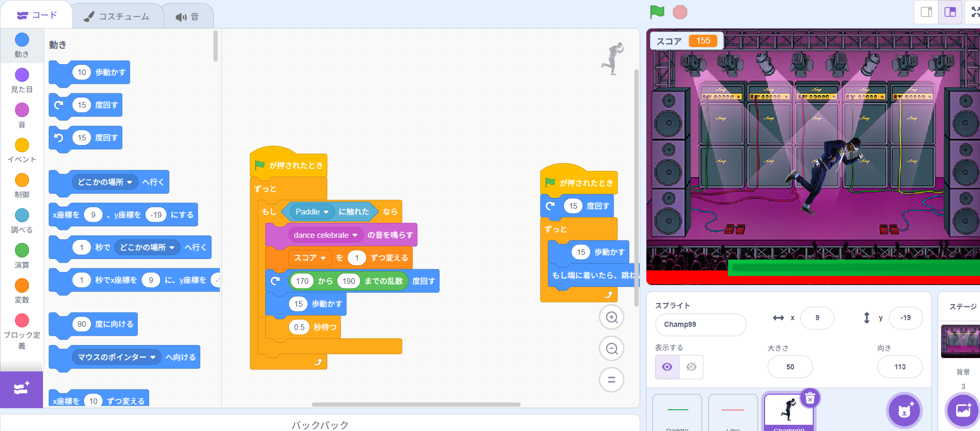Click the green flag to start the project
The image size is (980, 431).
click(657, 11)
